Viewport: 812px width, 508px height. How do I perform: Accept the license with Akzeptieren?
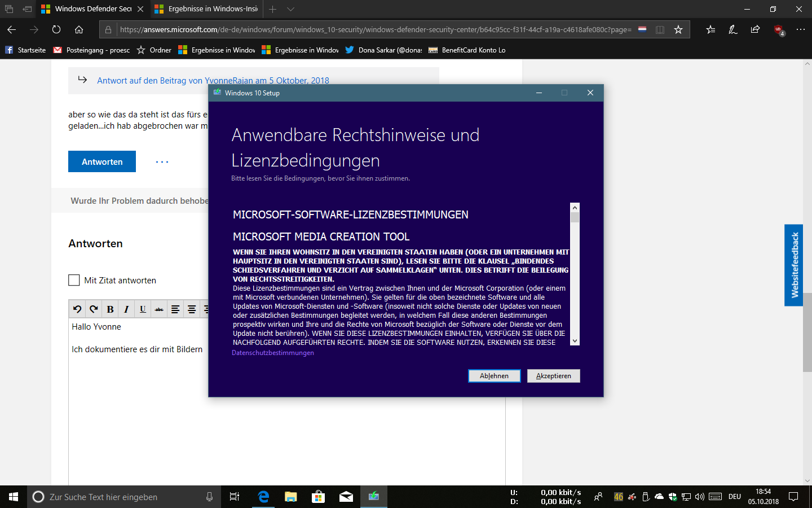(x=553, y=376)
